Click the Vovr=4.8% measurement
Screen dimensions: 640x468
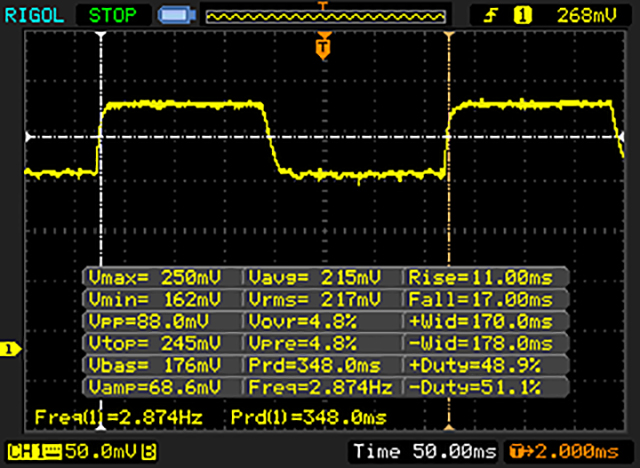[302, 322]
